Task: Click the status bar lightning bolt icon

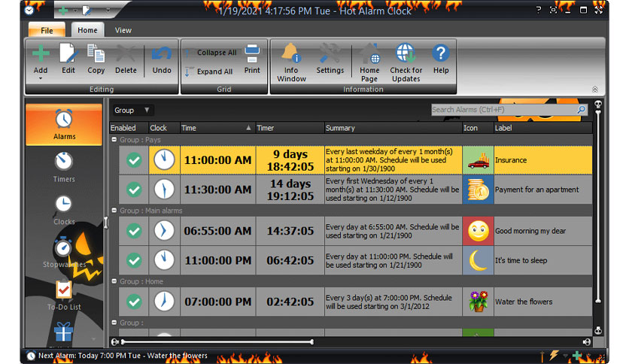Action: pos(554,355)
